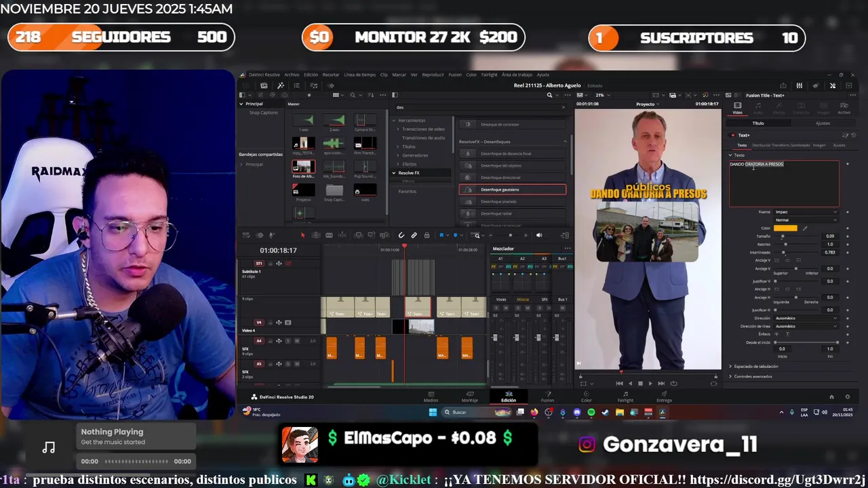Open the Reproducir menu

(433, 75)
